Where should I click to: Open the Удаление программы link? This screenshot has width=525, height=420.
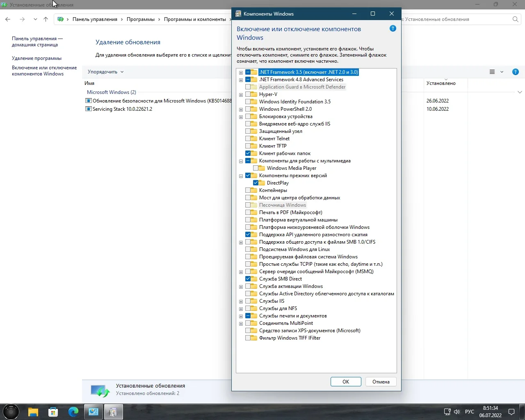[37, 58]
